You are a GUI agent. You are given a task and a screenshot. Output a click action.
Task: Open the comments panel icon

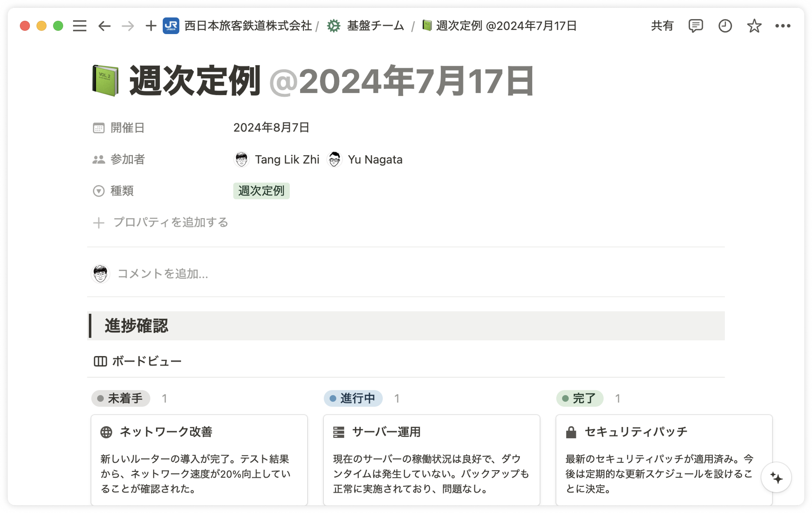(x=695, y=26)
